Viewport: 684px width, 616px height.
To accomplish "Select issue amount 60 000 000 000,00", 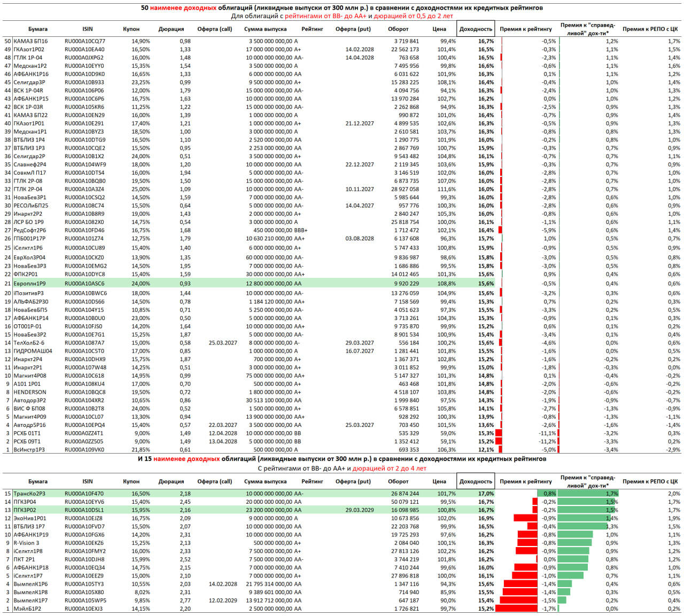I will tap(269, 258).
